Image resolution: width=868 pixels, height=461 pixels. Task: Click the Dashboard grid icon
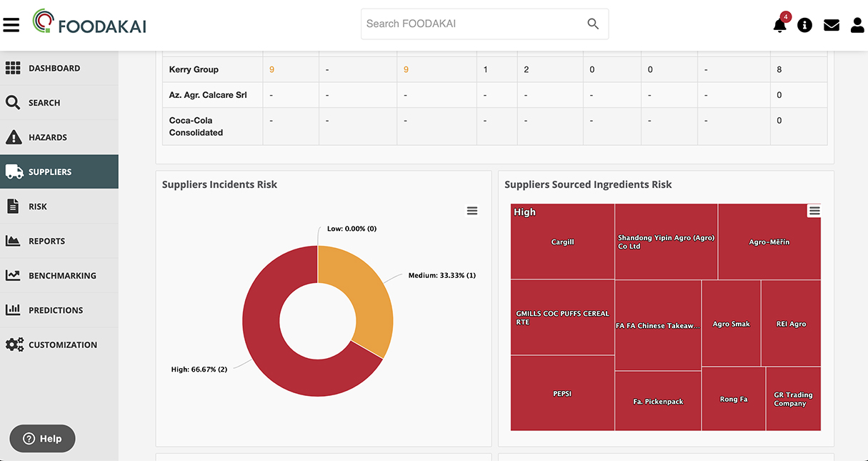pyautogui.click(x=13, y=68)
